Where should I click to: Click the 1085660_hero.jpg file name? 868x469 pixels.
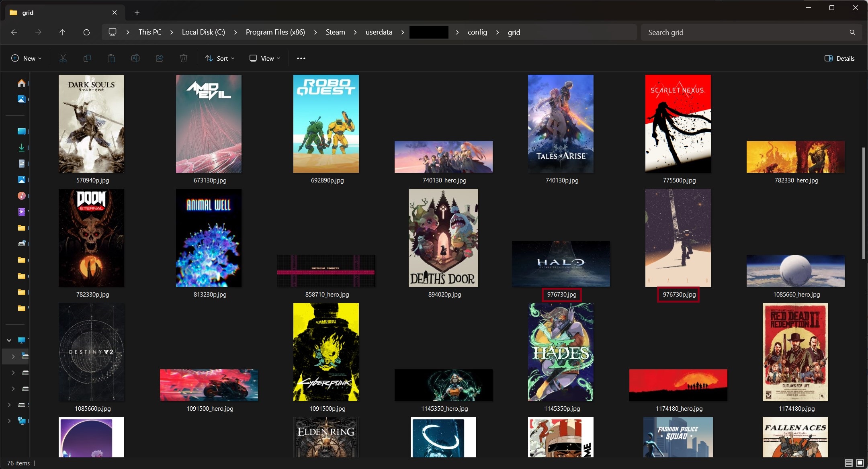[x=796, y=295]
